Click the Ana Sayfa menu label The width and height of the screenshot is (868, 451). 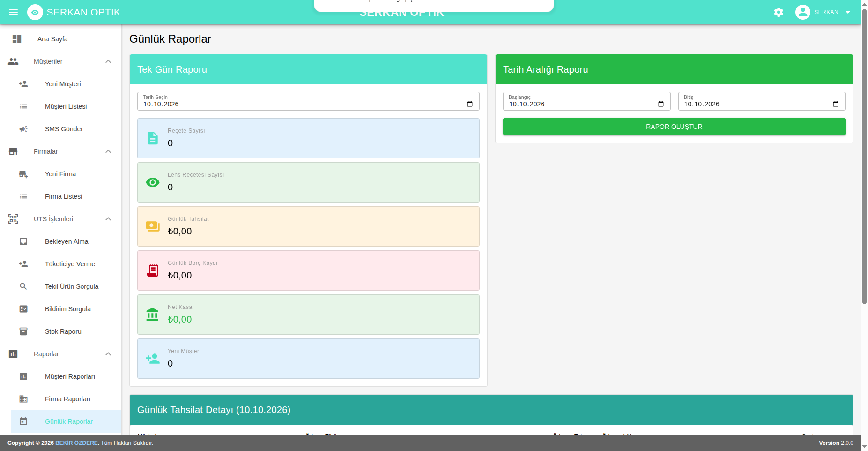pos(52,39)
